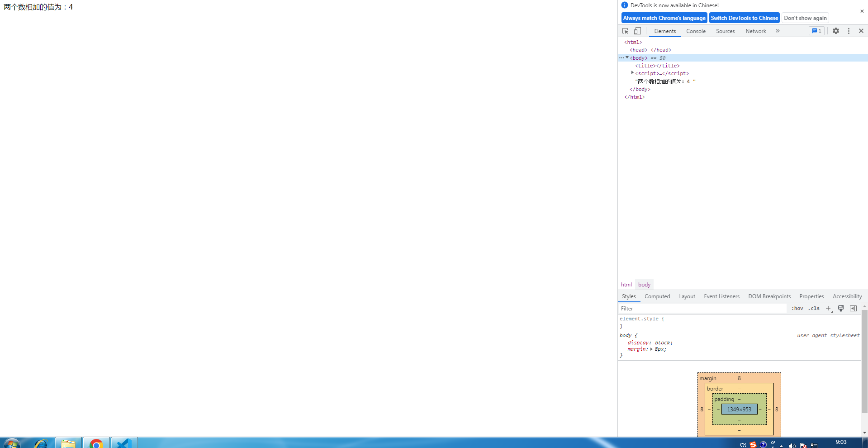The width and height of the screenshot is (868, 448).
Task: Open the Event Listeners pane tab
Action: 721,296
